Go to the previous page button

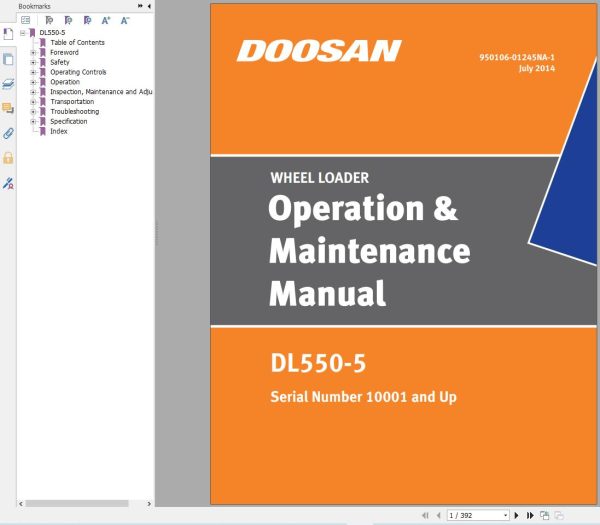439,515
